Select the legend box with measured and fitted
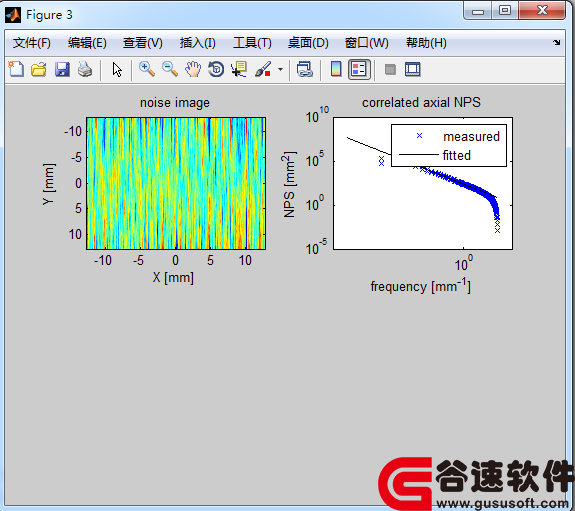Viewport: 575px width, 511px height. tap(449, 145)
